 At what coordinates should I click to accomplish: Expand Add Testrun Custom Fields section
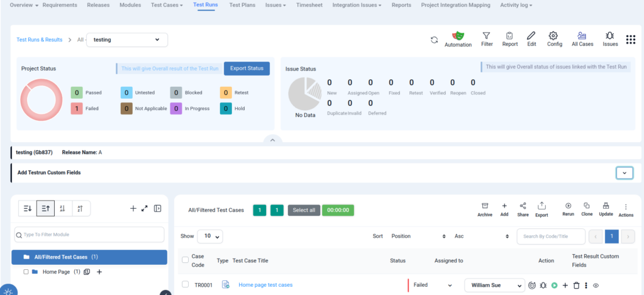(624, 172)
